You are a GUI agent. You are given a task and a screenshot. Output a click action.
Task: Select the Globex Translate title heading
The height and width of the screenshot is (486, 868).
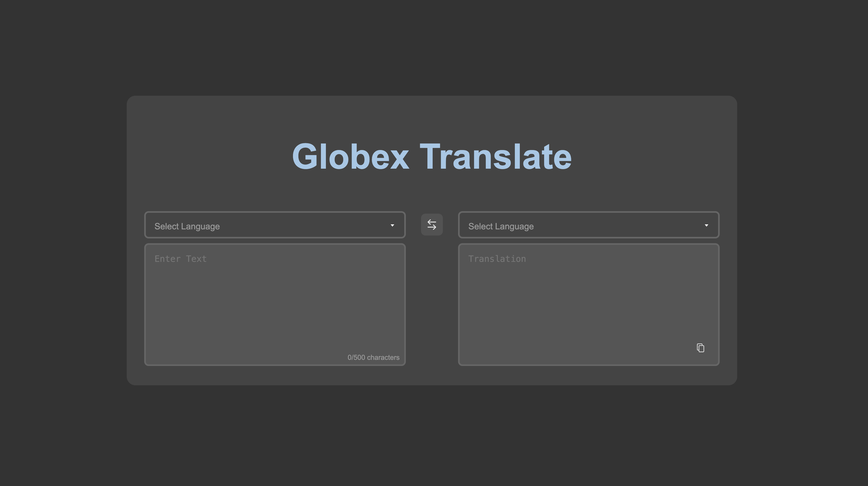[x=432, y=156]
